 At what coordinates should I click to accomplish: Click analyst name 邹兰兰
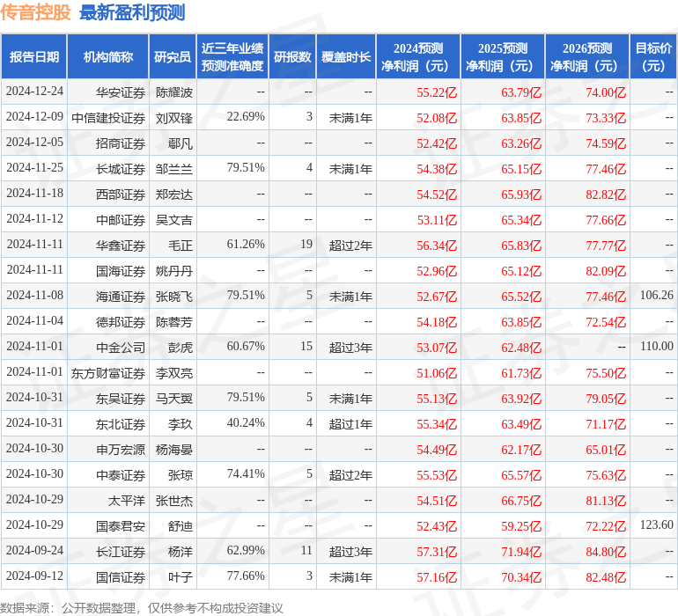(x=174, y=169)
